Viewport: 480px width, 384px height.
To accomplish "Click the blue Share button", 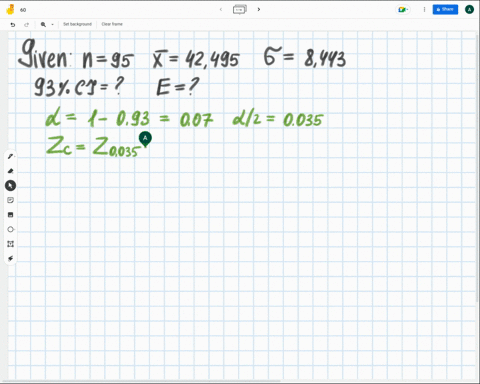I will [x=445, y=9].
